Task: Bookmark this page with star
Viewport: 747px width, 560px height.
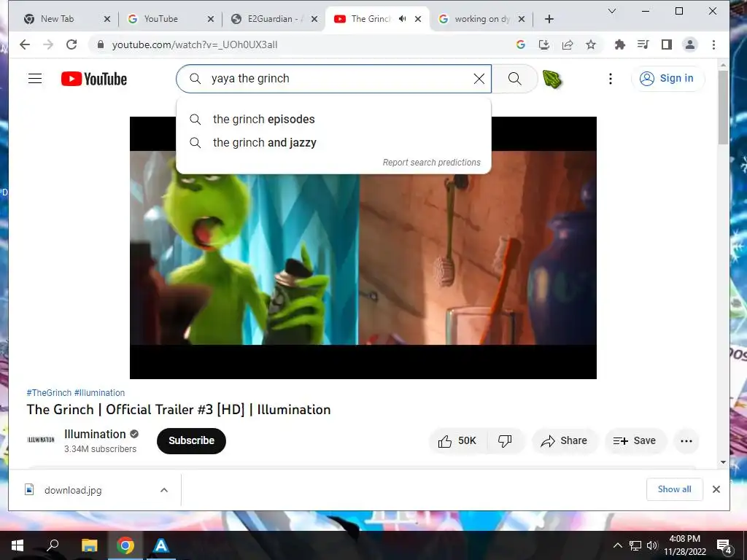Action: pos(591,44)
